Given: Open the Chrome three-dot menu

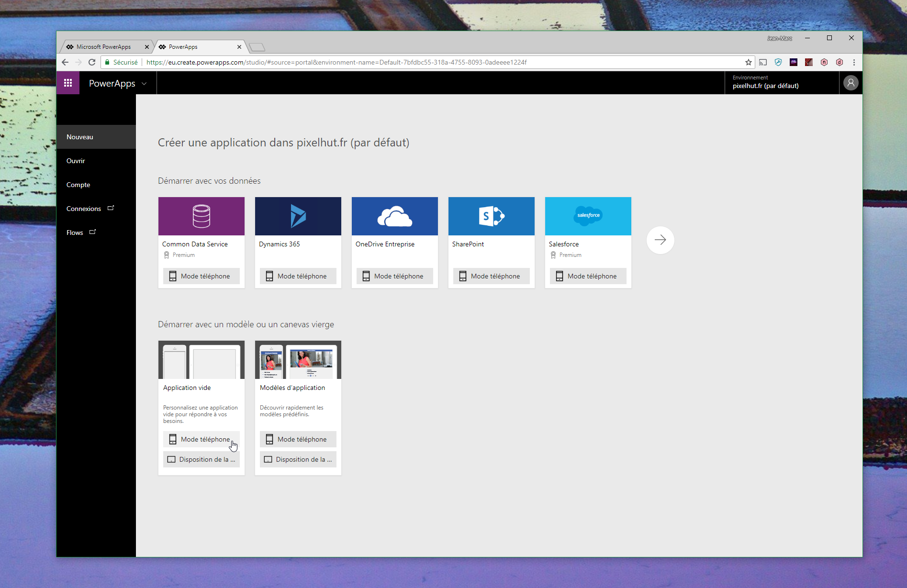Looking at the screenshot, I should point(854,62).
